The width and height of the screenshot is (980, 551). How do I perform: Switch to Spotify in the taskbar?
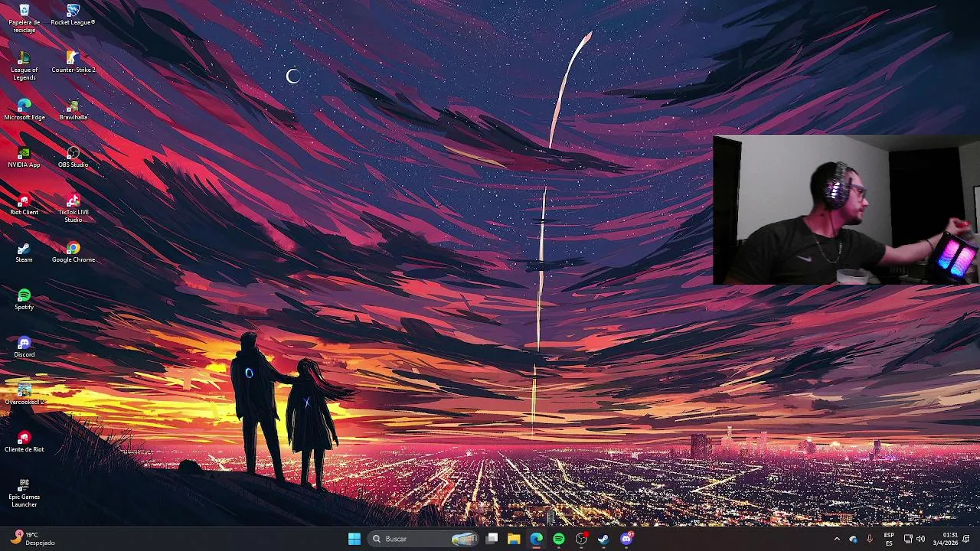558,539
